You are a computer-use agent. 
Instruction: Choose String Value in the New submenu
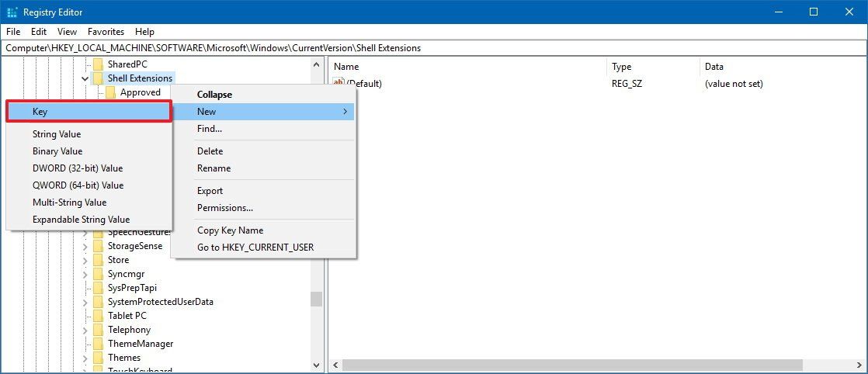point(89,134)
